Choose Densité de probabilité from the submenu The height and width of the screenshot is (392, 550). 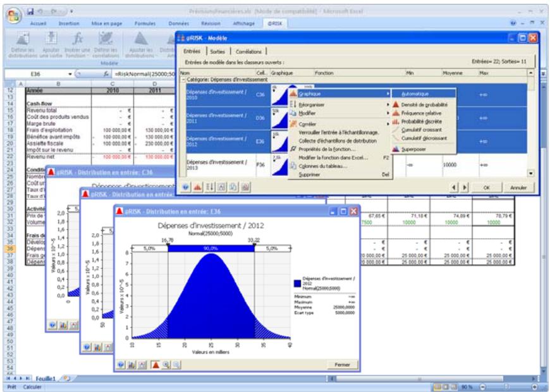click(424, 104)
